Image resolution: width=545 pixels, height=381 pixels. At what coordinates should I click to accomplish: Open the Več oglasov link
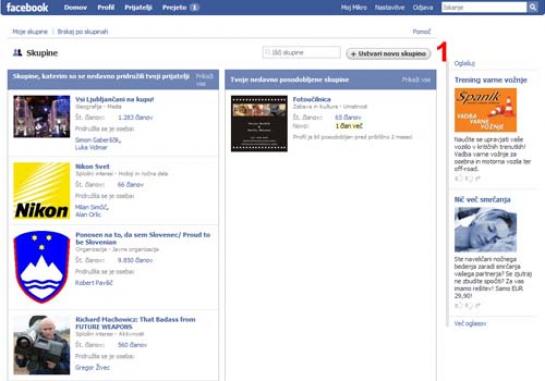470,324
